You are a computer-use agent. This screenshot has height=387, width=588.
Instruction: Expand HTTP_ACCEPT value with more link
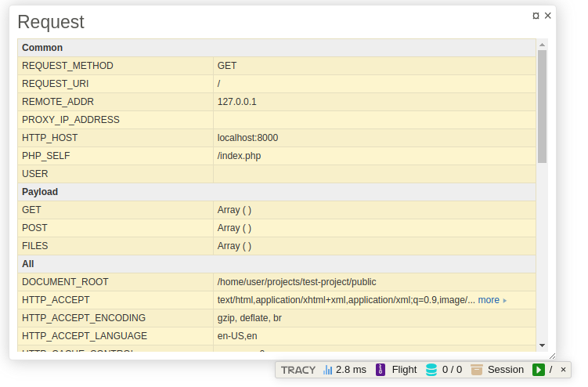coord(488,300)
